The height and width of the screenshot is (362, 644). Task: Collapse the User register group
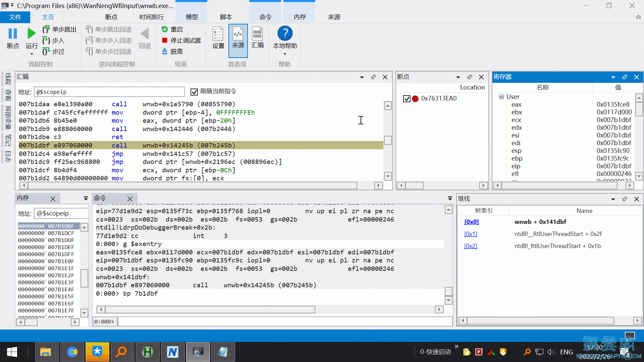(x=501, y=97)
